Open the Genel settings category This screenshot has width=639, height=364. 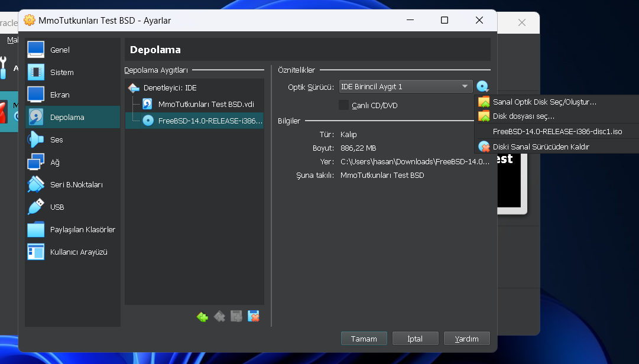point(73,50)
